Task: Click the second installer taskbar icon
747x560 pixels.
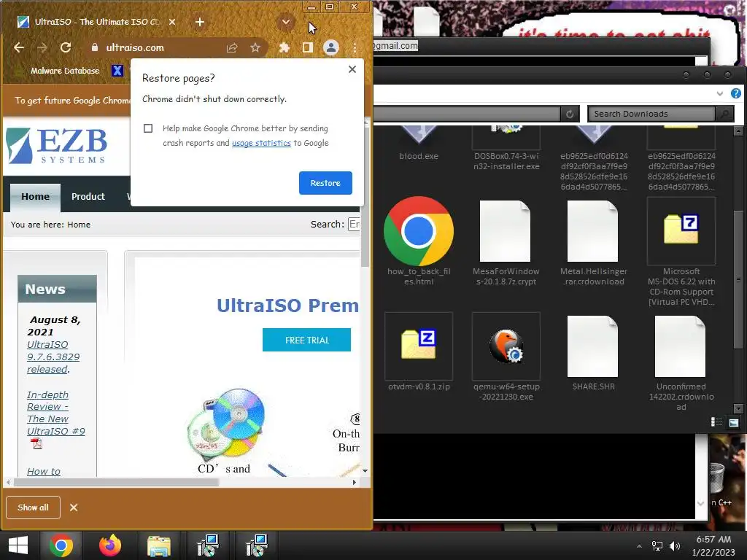Action: [x=258, y=545]
